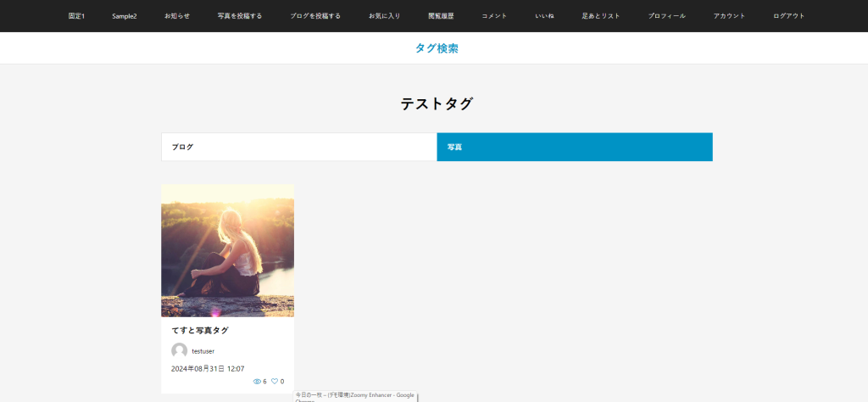View 閲覧履歴 browsing history
868x402 pixels.
[x=441, y=16]
